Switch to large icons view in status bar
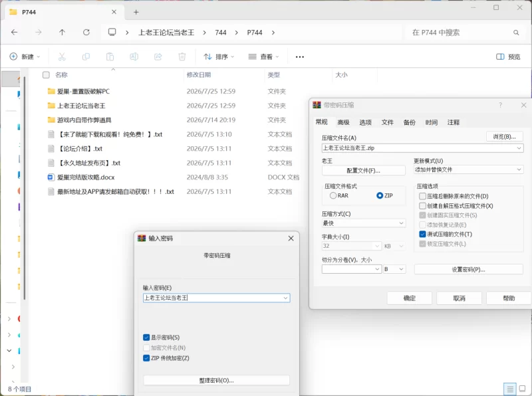532x396 pixels. coord(523,389)
